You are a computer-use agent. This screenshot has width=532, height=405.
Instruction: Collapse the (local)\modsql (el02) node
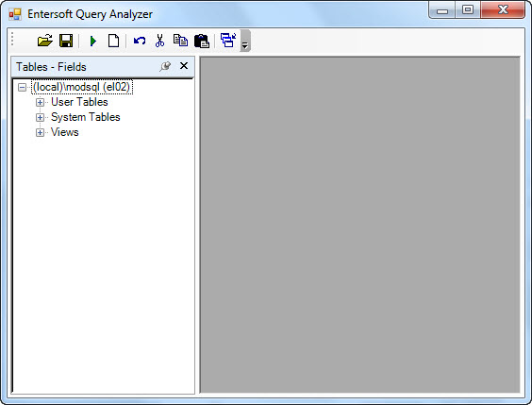click(22, 88)
